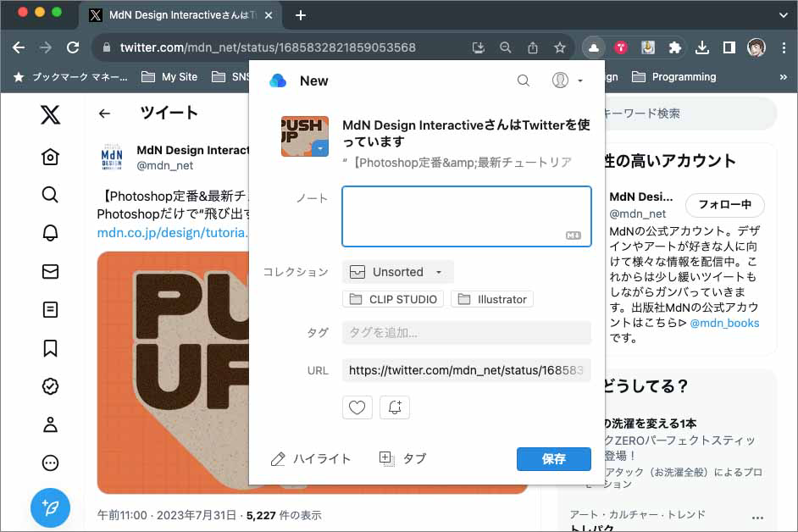
Task: Open My Site on the bookmarks bar
Action: click(x=169, y=76)
